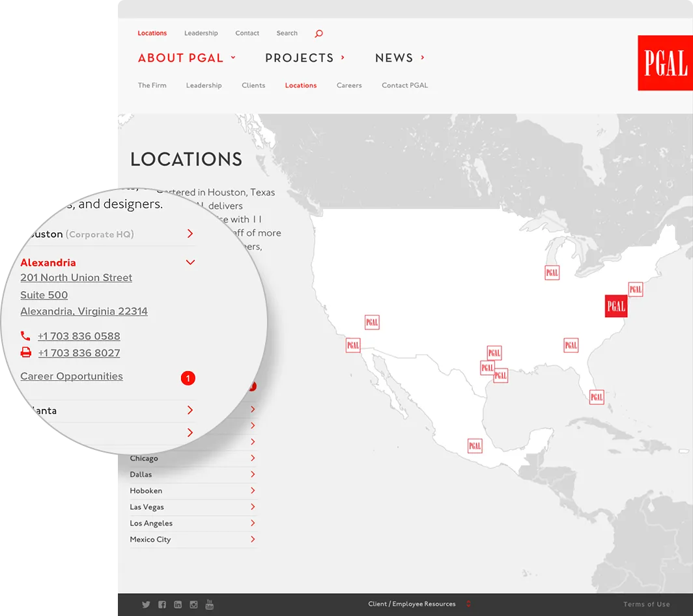Select the Florida PGAL map marker
The width and height of the screenshot is (693, 616).
[x=597, y=397]
